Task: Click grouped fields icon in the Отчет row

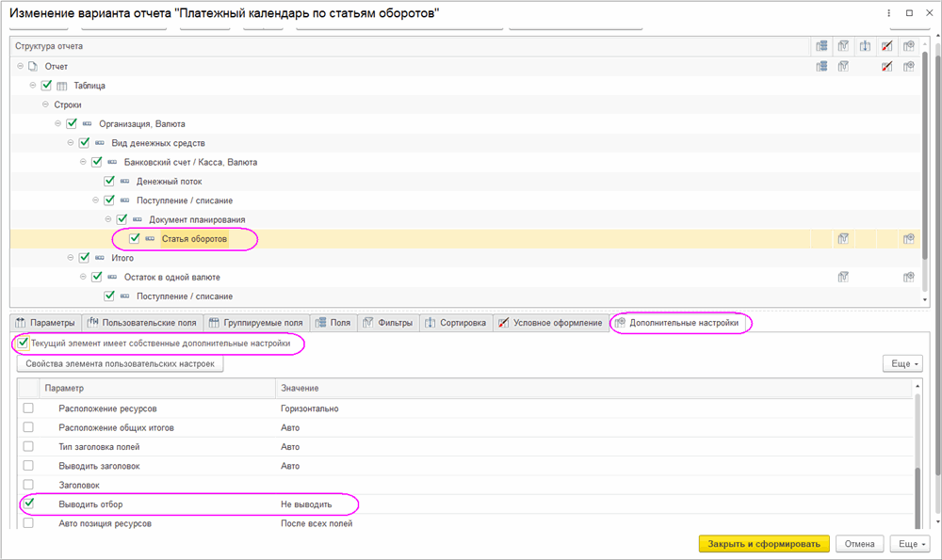Action: click(x=821, y=67)
